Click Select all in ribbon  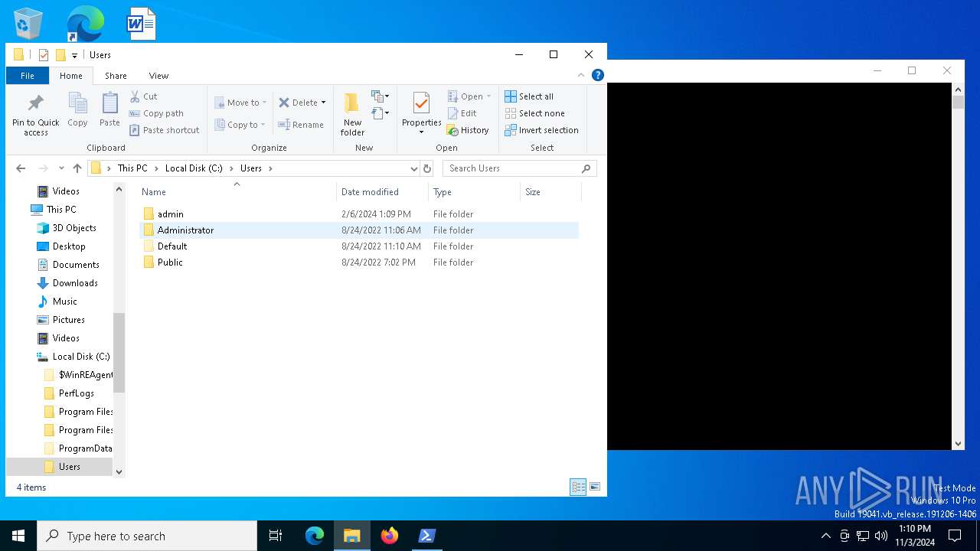(529, 96)
